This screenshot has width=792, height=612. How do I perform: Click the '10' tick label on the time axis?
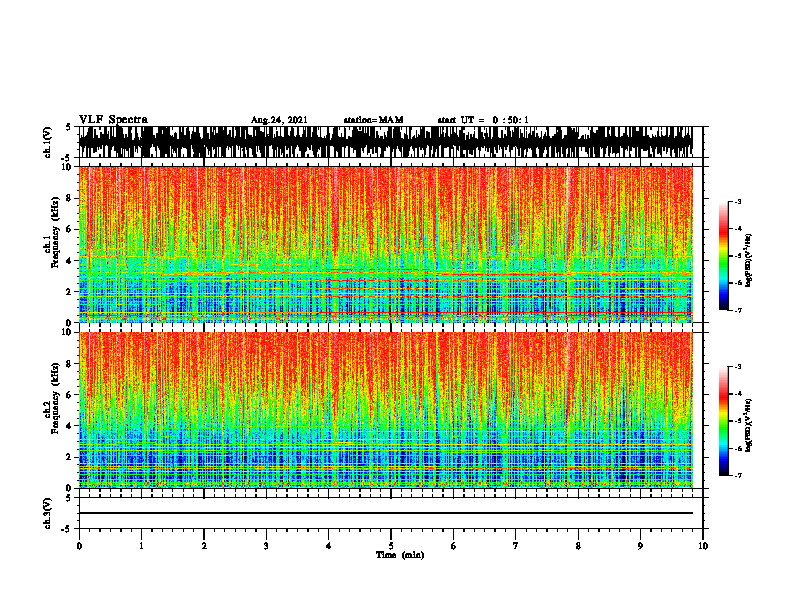coord(703,546)
